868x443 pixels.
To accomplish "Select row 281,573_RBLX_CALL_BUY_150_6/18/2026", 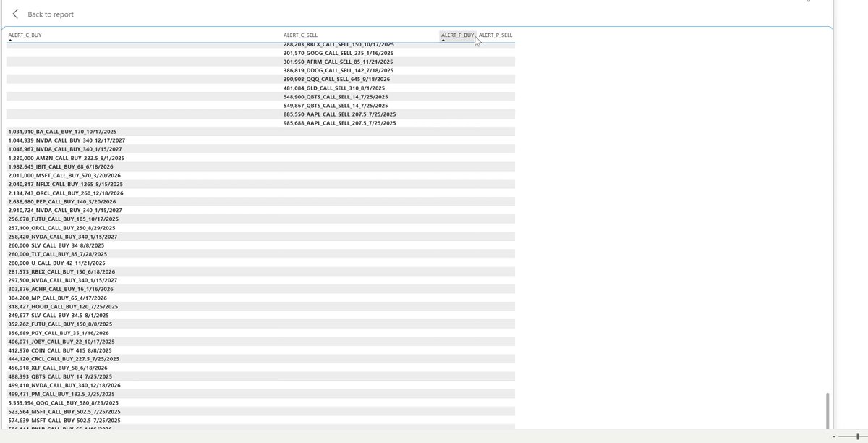I will click(260, 271).
